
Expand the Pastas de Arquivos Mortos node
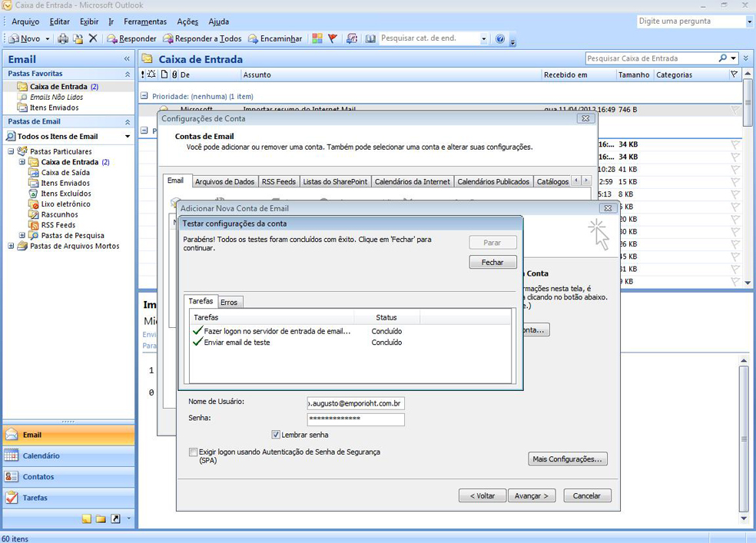11,247
